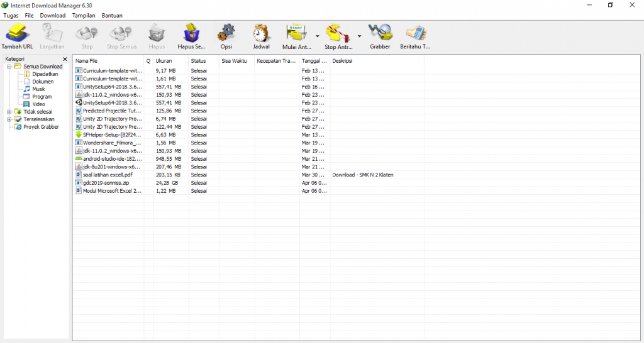Expand the Terselesaikan tree node
This screenshot has width=644, height=343.
[9, 119]
